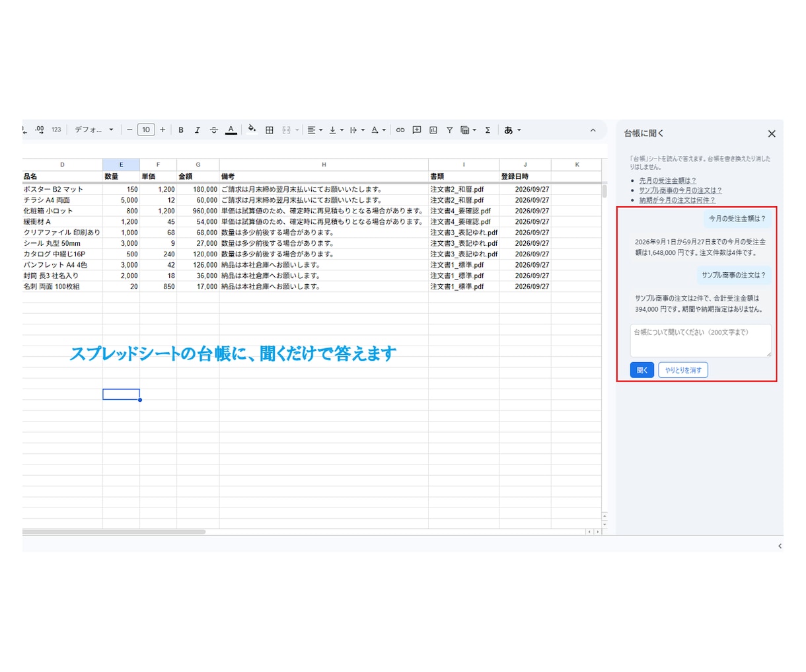Expand the side panel chevron at bottom right
806x672 pixels.
pyautogui.click(x=780, y=546)
